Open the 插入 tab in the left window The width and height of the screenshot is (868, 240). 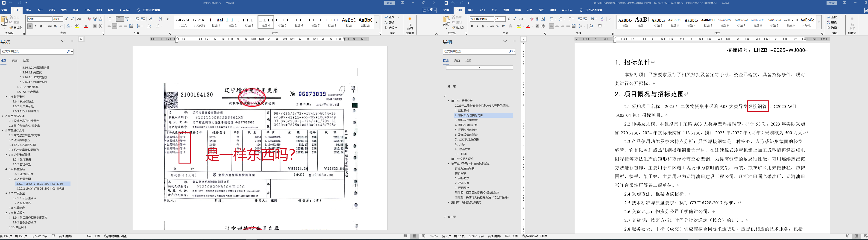pyautogui.click(x=29, y=10)
